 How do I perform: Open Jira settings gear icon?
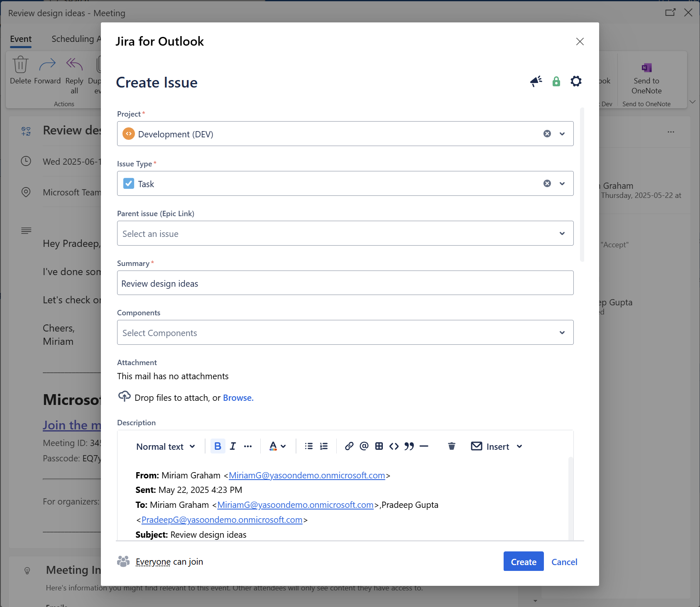point(575,81)
